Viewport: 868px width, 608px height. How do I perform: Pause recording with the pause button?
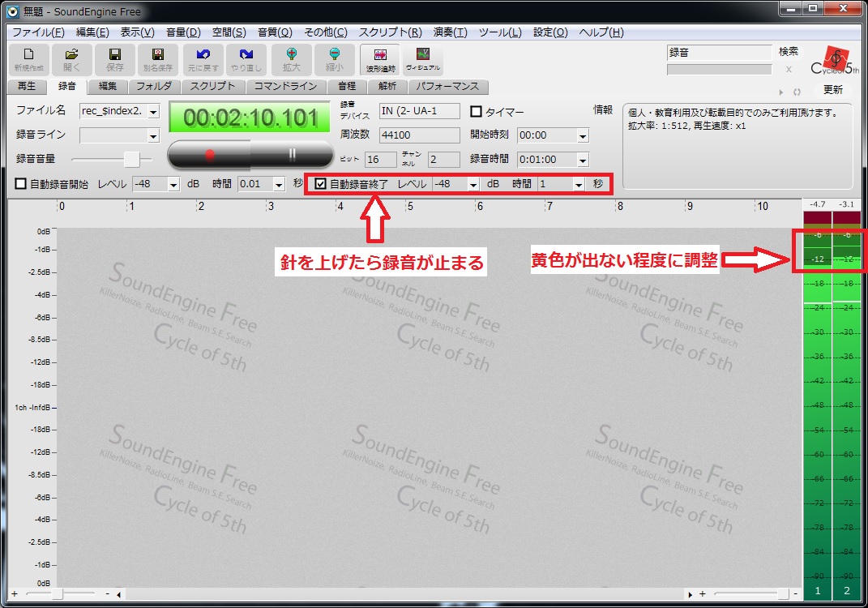[292, 155]
